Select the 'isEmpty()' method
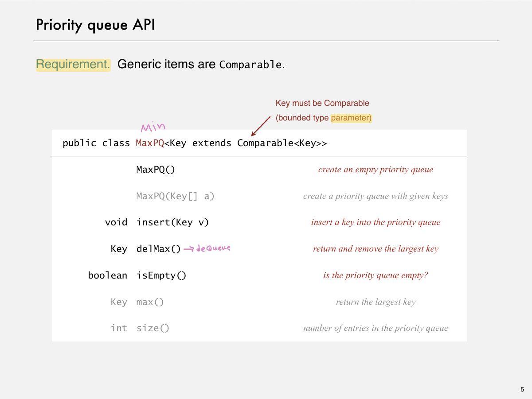 point(161,275)
